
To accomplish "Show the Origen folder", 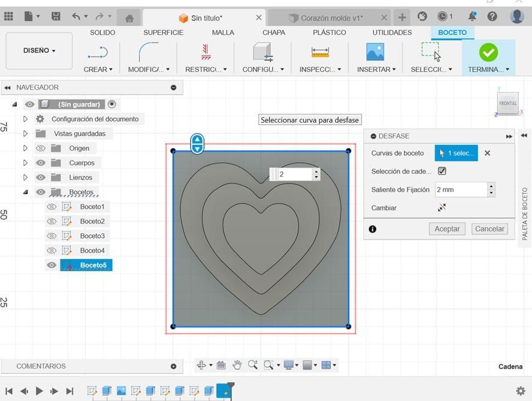I will (x=41, y=148).
